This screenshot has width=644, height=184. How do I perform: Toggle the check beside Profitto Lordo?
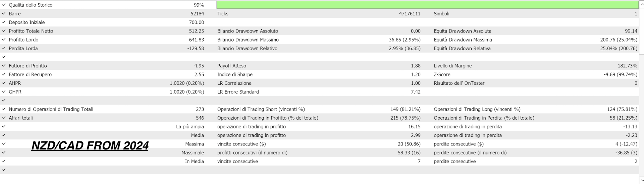coord(4,40)
